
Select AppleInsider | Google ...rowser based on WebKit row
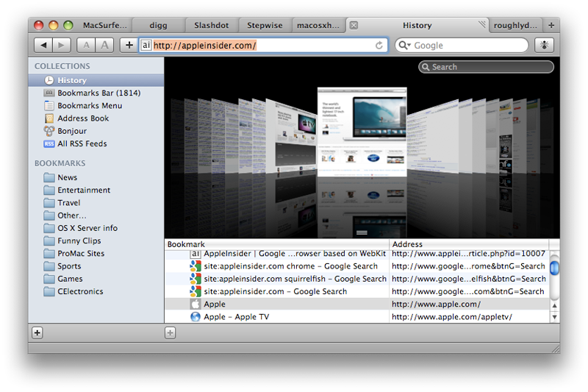[x=357, y=254]
